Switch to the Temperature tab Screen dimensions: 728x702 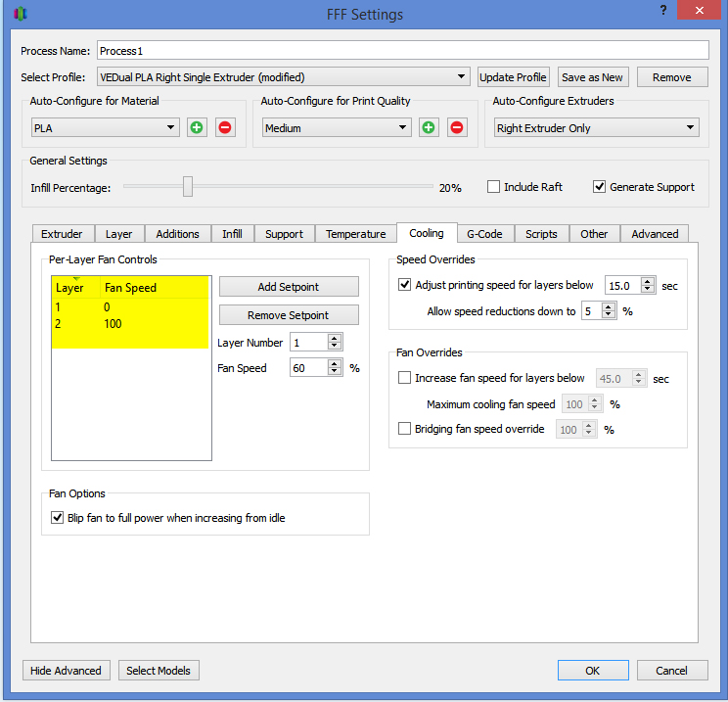click(355, 234)
